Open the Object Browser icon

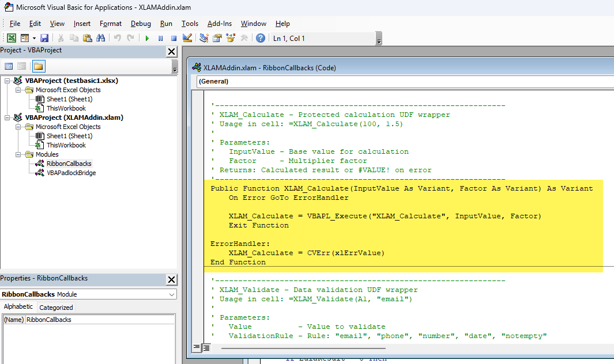pos(229,37)
